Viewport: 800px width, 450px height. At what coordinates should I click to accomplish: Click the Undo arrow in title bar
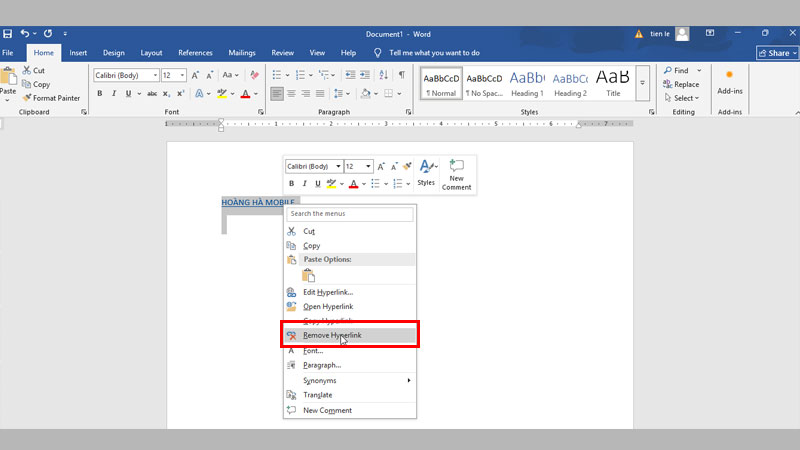pyautogui.click(x=25, y=33)
